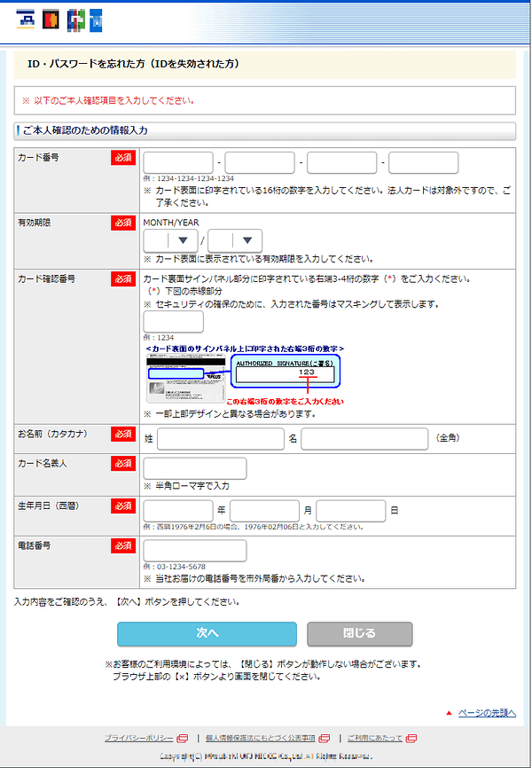Open the プライバシーポリシー link
This screenshot has width=532, height=768.
(138, 738)
